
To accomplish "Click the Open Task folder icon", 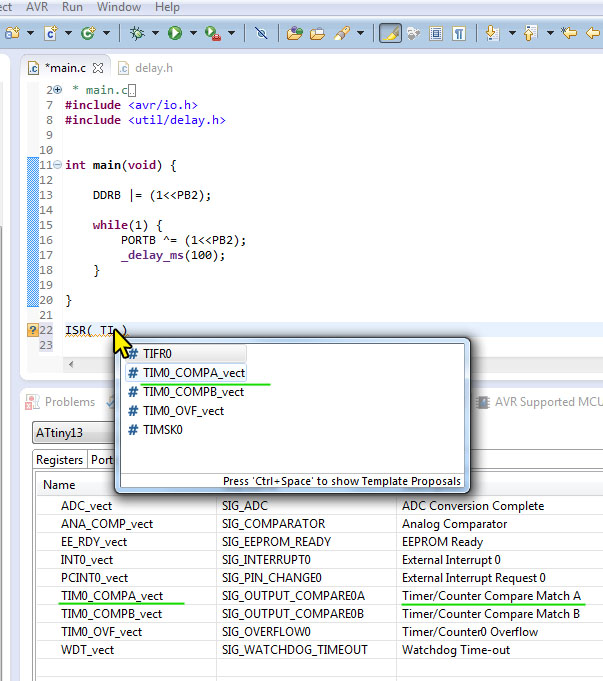I will (317, 33).
